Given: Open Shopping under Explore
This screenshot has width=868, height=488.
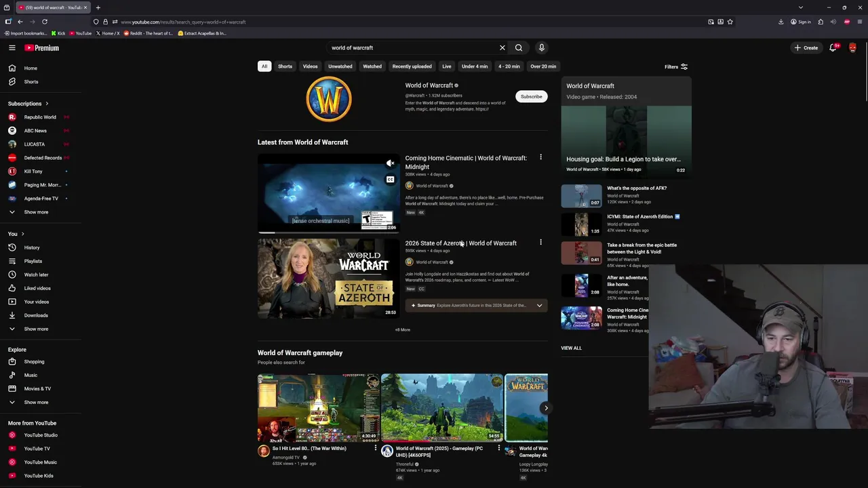Looking at the screenshot, I should (34, 361).
